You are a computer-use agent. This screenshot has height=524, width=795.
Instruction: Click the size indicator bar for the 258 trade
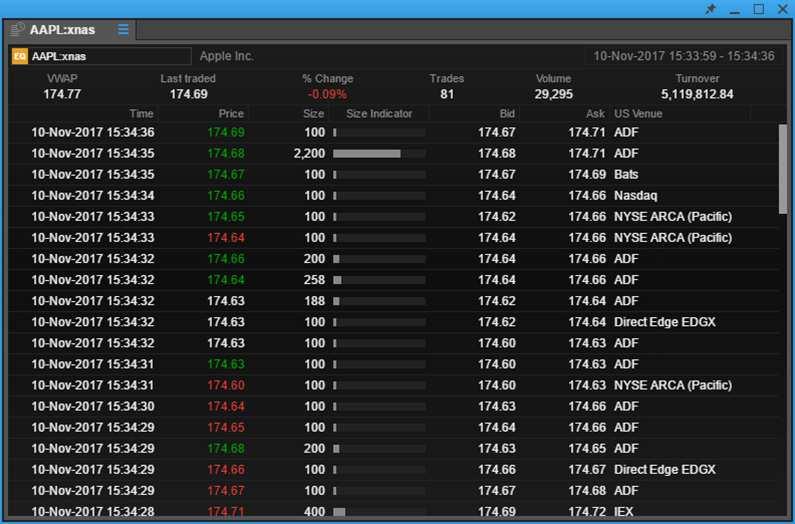click(379, 280)
